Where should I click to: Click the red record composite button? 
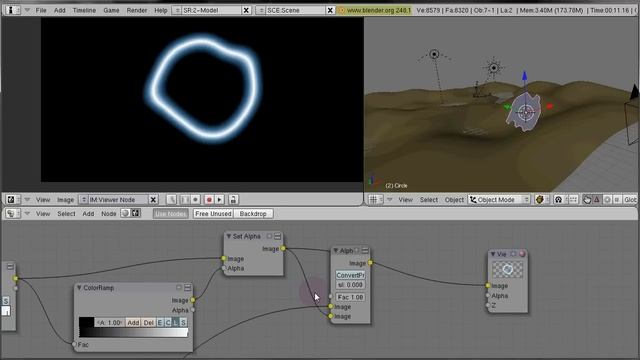tap(209, 200)
